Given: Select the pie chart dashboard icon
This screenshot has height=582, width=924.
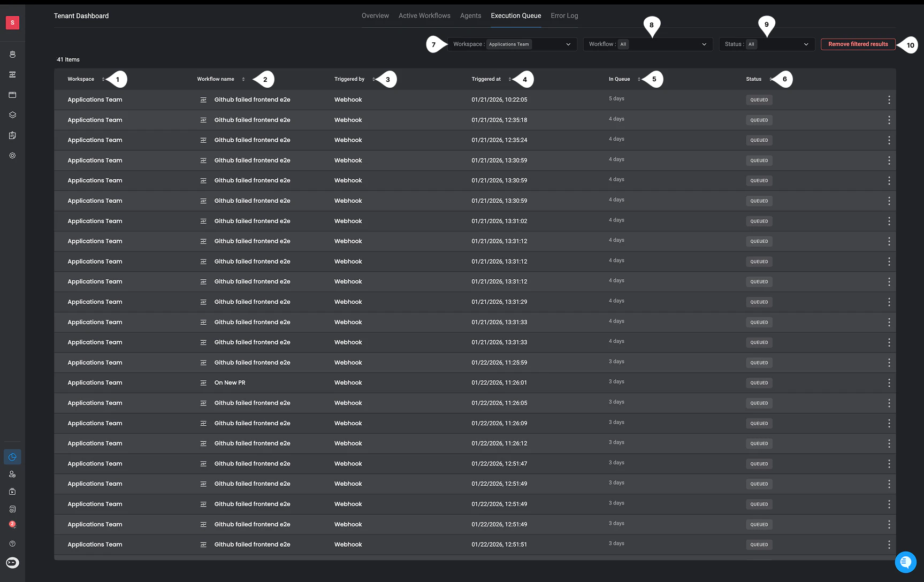Looking at the screenshot, I should coord(12,457).
